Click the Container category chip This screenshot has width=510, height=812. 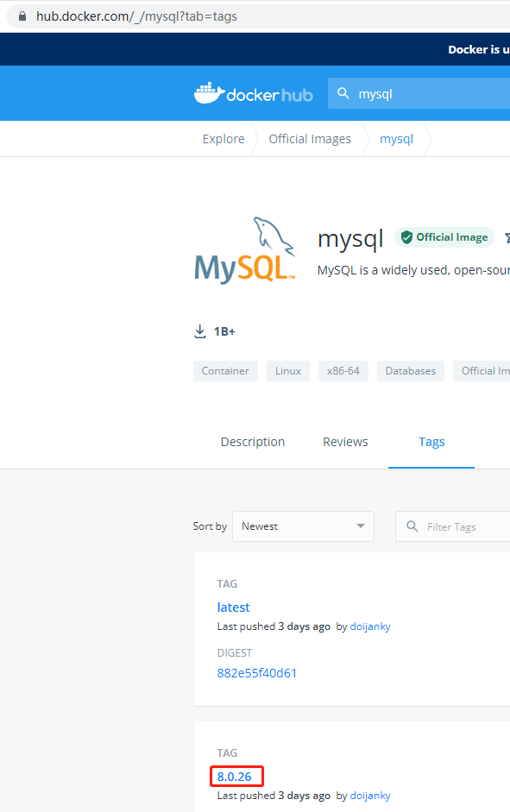click(225, 371)
